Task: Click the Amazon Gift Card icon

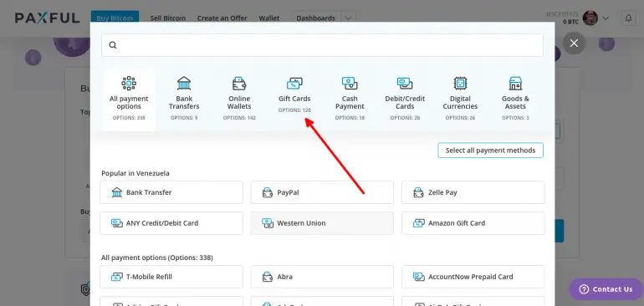Action: (418, 223)
